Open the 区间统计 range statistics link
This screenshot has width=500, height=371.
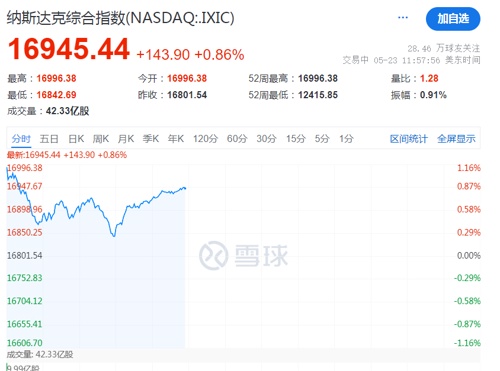[409, 139]
